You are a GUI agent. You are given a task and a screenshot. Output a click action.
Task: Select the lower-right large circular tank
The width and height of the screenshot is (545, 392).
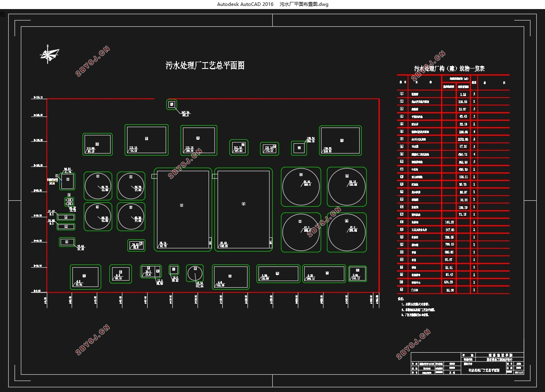(347, 232)
